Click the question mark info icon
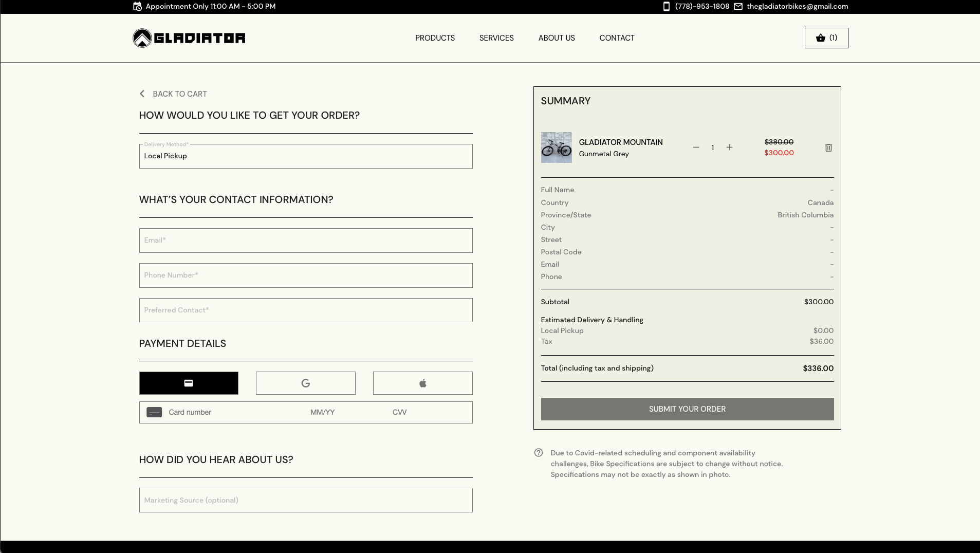 (x=539, y=453)
